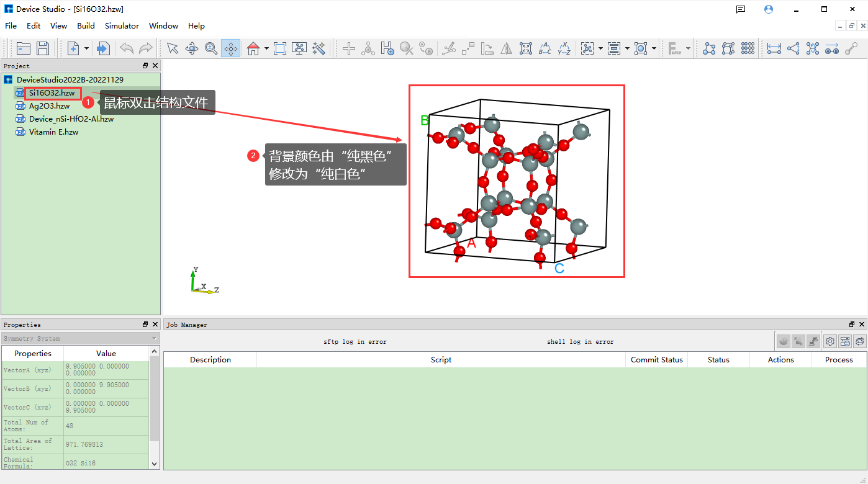Expand the home view dropdown arrow
The width and height of the screenshot is (868, 484).
[266, 48]
